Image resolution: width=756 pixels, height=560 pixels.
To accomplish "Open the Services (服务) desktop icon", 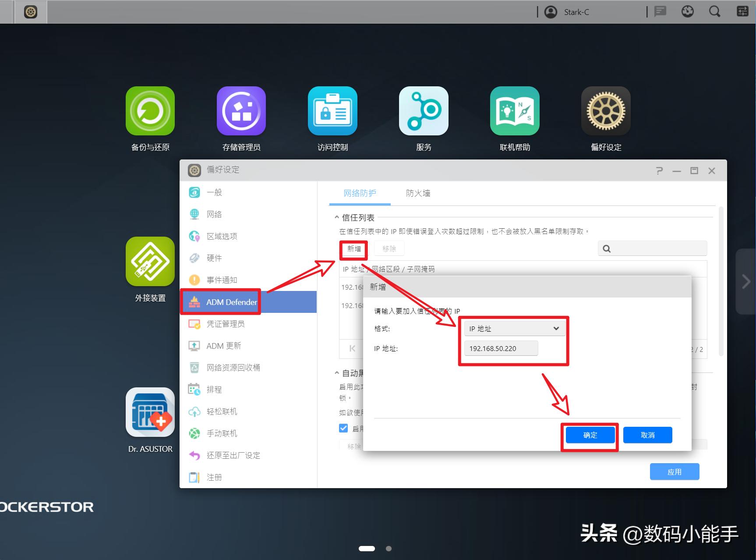I will point(424,111).
